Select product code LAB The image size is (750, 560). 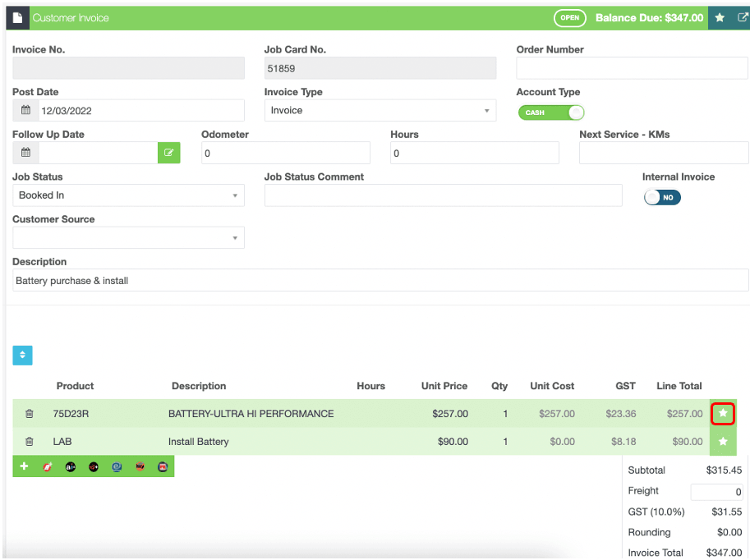[x=62, y=442]
